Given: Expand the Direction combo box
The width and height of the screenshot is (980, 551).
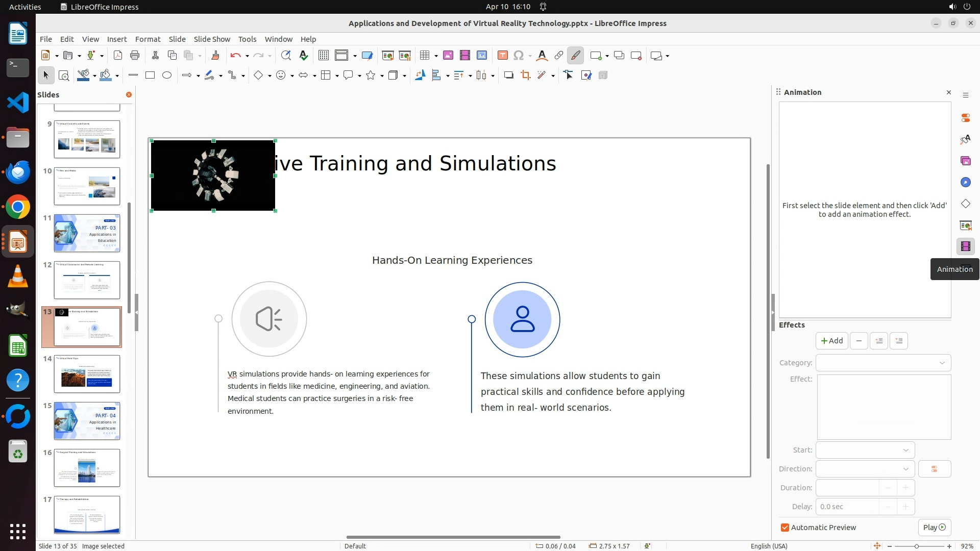Looking at the screenshot, I should point(865,469).
